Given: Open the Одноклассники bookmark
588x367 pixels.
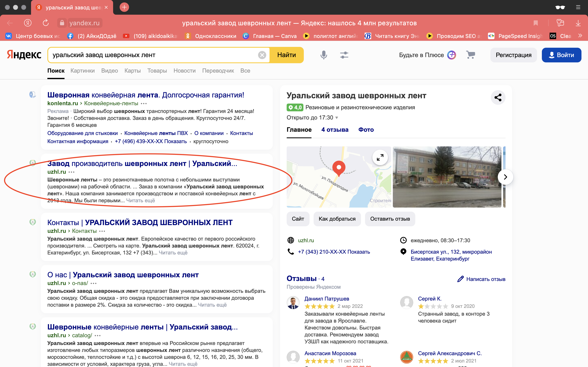Looking at the screenshot, I should pyautogui.click(x=216, y=36).
